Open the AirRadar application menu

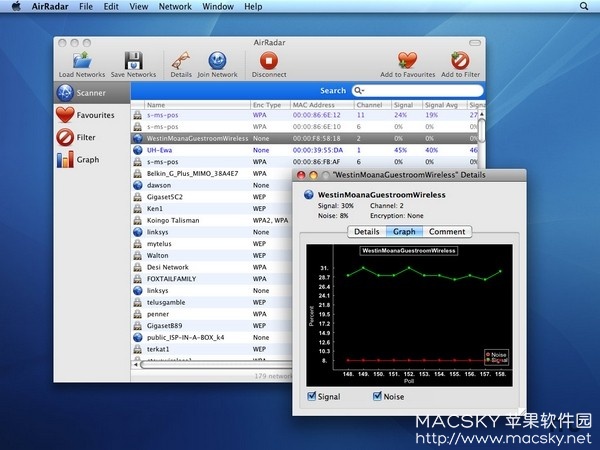point(50,6)
